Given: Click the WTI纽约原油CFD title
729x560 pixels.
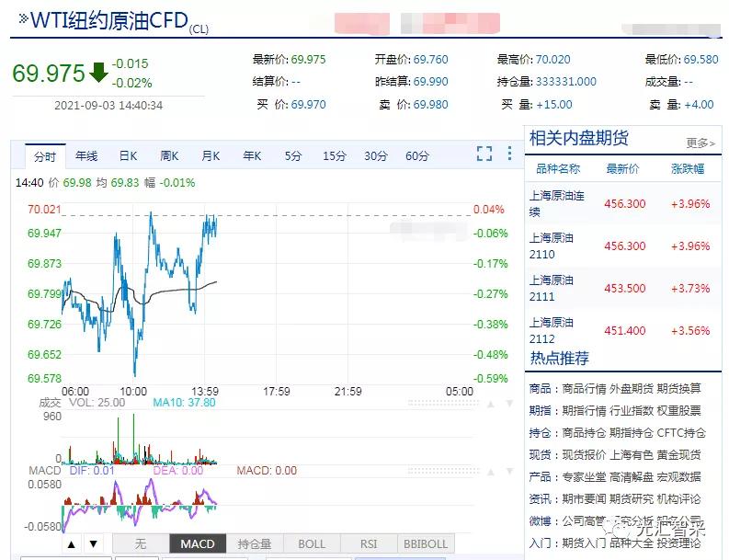Looking at the screenshot, I should pyautogui.click(x=109, y=21).
